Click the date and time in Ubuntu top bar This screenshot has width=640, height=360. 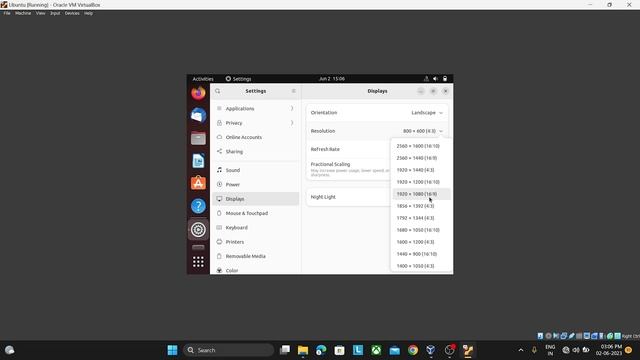[x=332, y=79]
